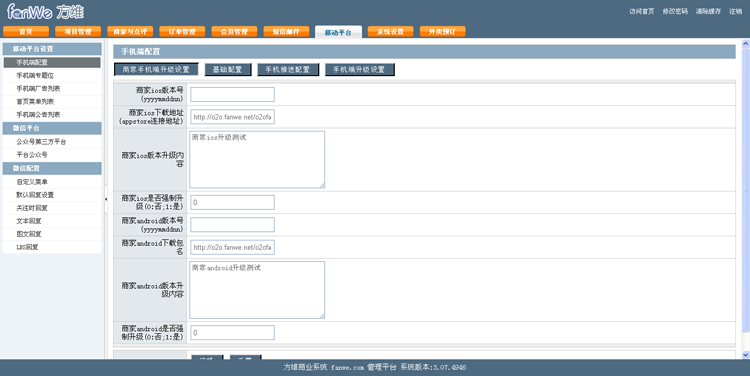Switch to the 手机推送配置 tab

pos(288,69)
